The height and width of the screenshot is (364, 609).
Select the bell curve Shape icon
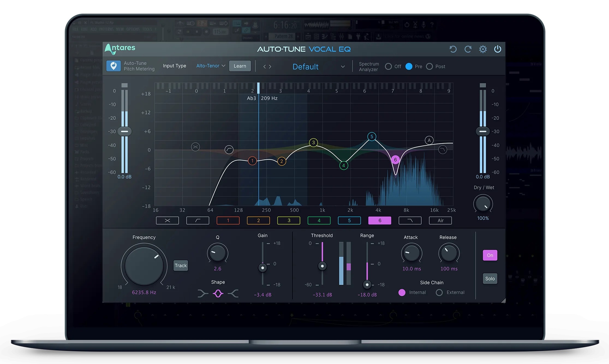click(x=218, y=293)
